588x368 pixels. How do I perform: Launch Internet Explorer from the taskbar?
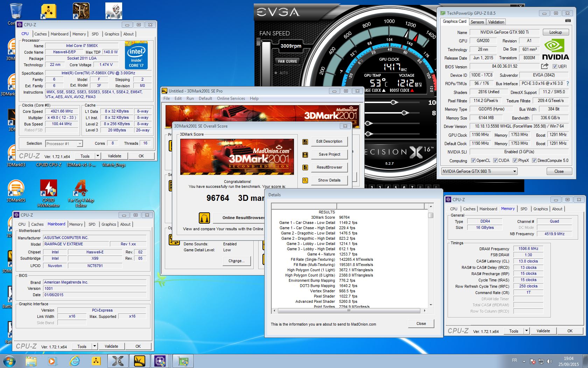(75, 361)
